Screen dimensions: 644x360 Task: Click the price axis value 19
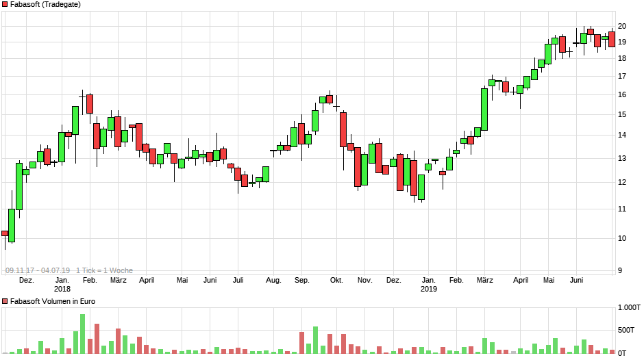(x=622, y=42)
